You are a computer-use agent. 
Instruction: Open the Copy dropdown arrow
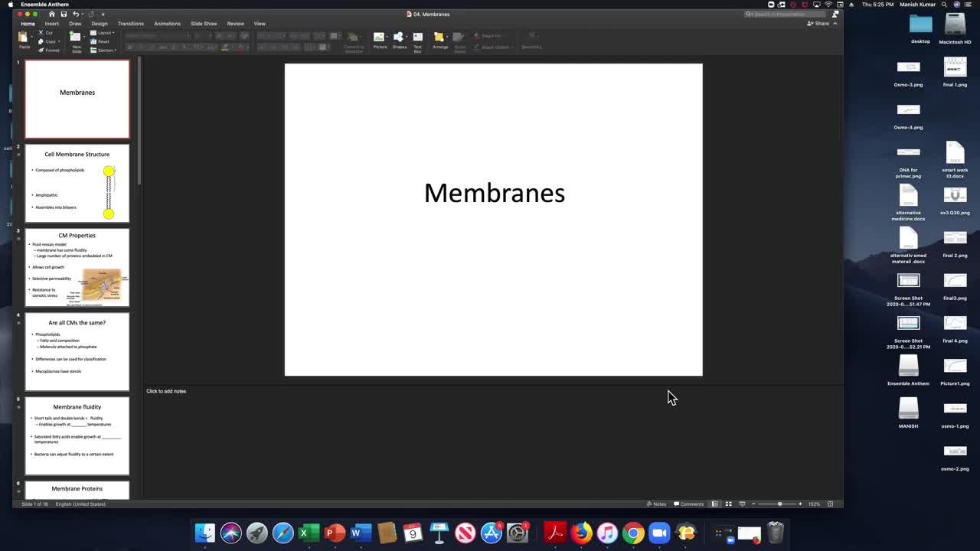(x=57, y=41)
